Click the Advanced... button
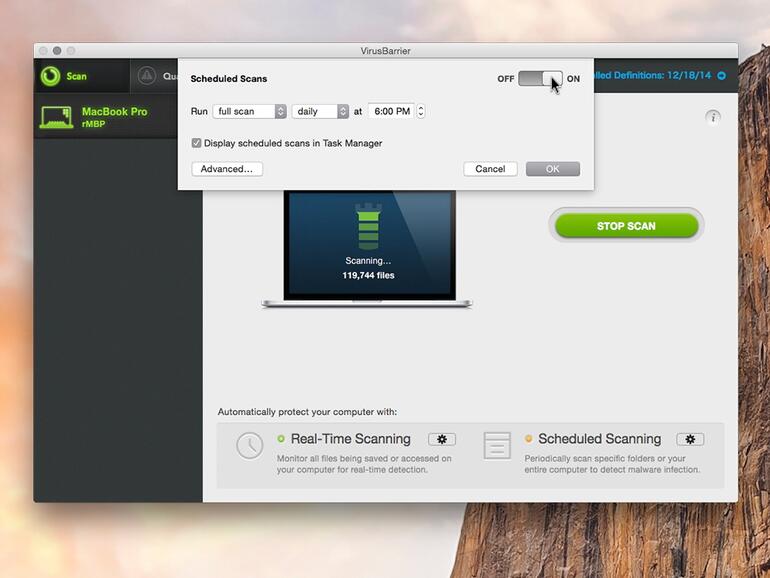Viewport: 770px width, 578px height. point(227,169)
